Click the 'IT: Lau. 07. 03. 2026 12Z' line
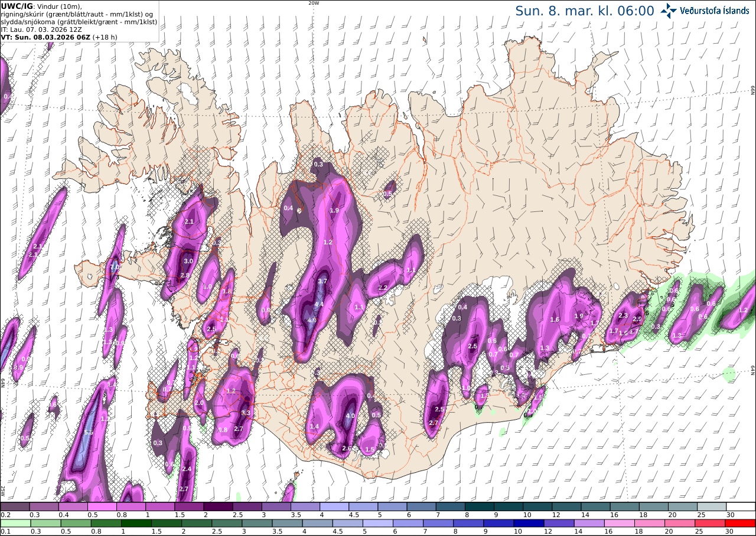Image resolution: width=756 pixels, height=536 pixels. (x=40, y=29)
